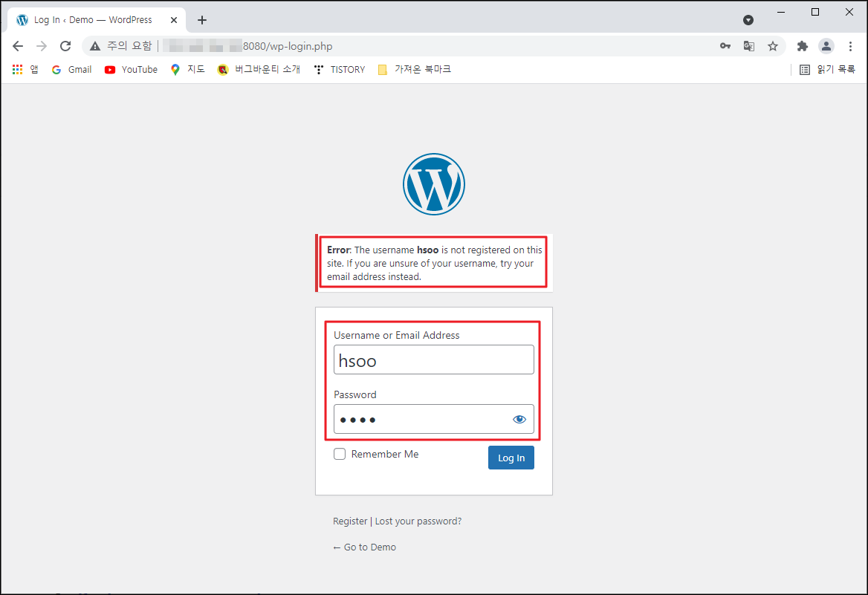Open the TISTORY bookmark
This screenshot has height=595, width=868.
pyautogui.click(x=340, y=69)
